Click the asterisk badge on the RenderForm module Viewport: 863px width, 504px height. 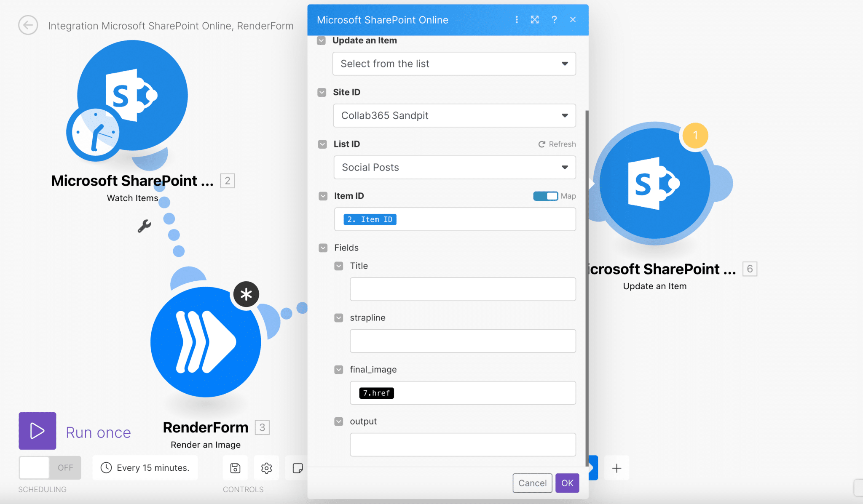tap(246, 294)
